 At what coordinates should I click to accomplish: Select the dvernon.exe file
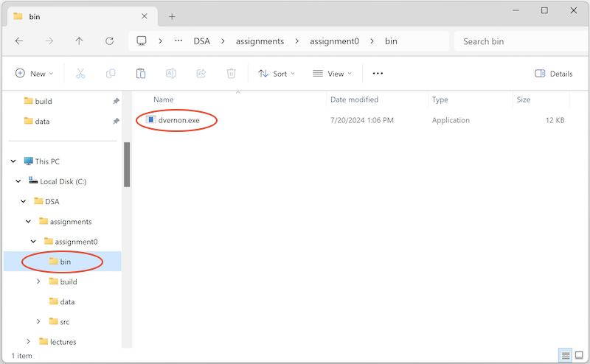[178, 120]
